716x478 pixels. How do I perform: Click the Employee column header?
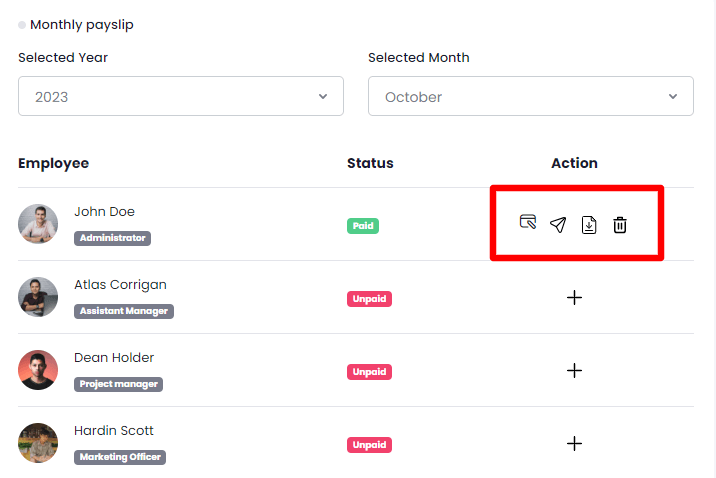[x=53, y=163]
